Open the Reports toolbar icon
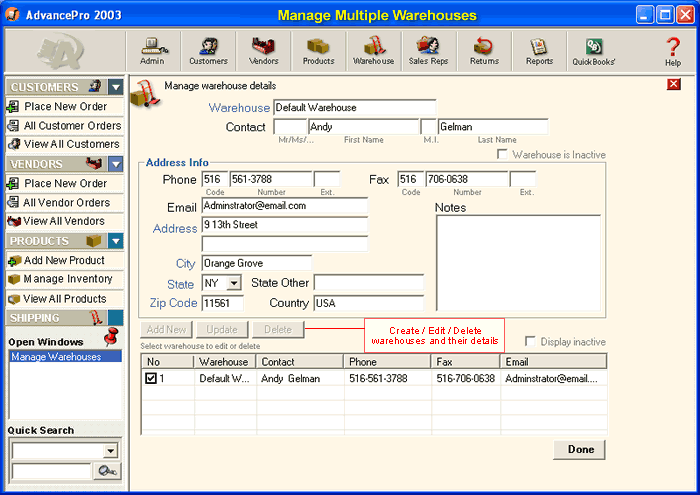The height and width of the screenshot is (495, 700). (539, 51)
